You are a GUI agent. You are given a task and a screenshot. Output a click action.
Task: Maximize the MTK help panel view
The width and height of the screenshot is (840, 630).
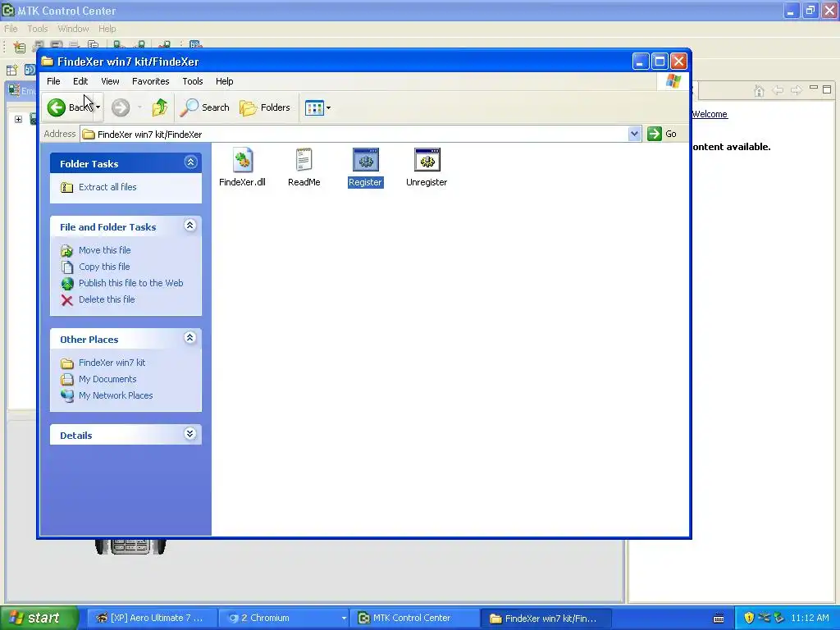coord(827,89)
